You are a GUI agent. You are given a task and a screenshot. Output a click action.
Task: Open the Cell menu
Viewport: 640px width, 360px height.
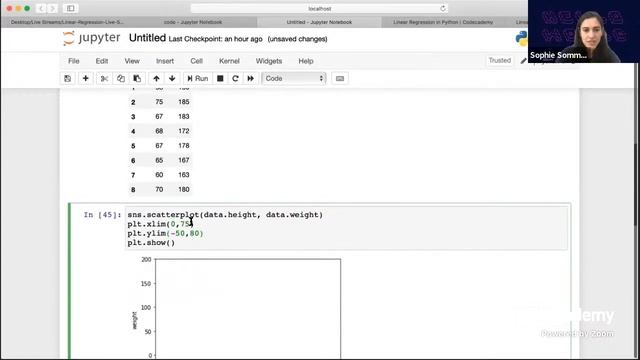click(x=196, y=61)
